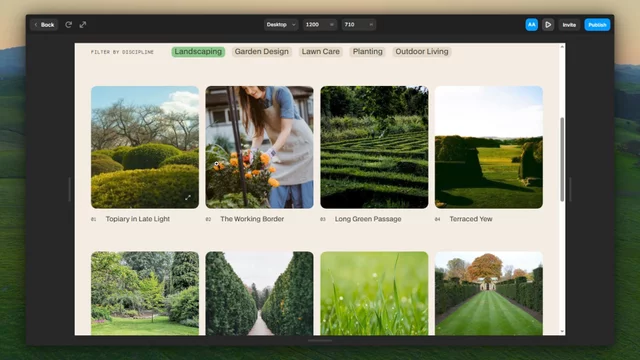Click the Back button
Screen dimensions: 640x360
[x=44, y=24]
